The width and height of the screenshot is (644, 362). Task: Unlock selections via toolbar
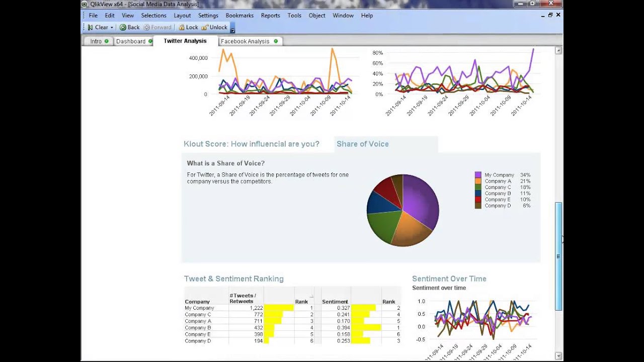click(215, 27)
